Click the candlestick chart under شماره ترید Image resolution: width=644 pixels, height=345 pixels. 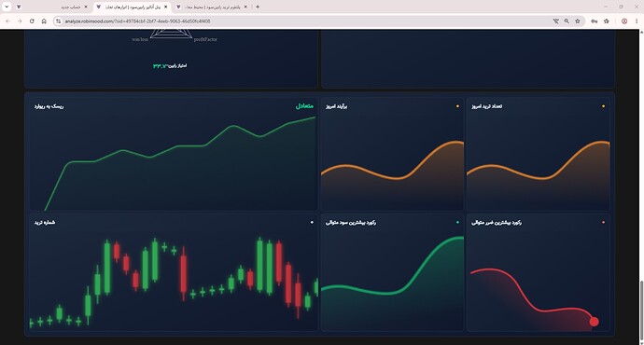click(174, 282)
